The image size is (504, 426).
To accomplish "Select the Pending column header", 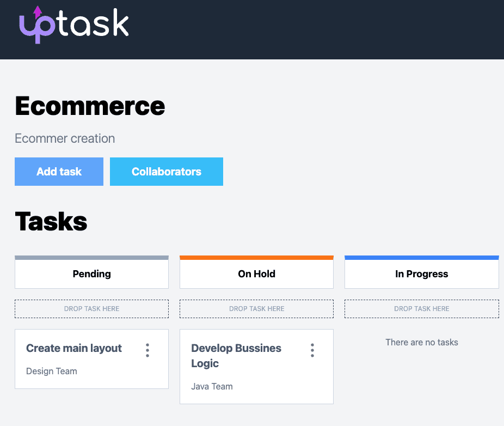I will coord(91,273).
